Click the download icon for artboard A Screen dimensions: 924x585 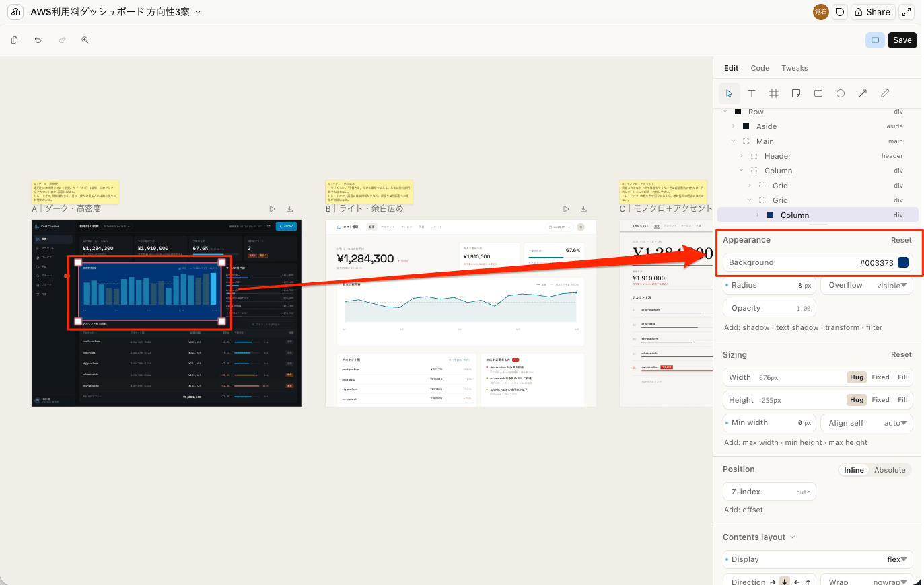pos(289,209)
